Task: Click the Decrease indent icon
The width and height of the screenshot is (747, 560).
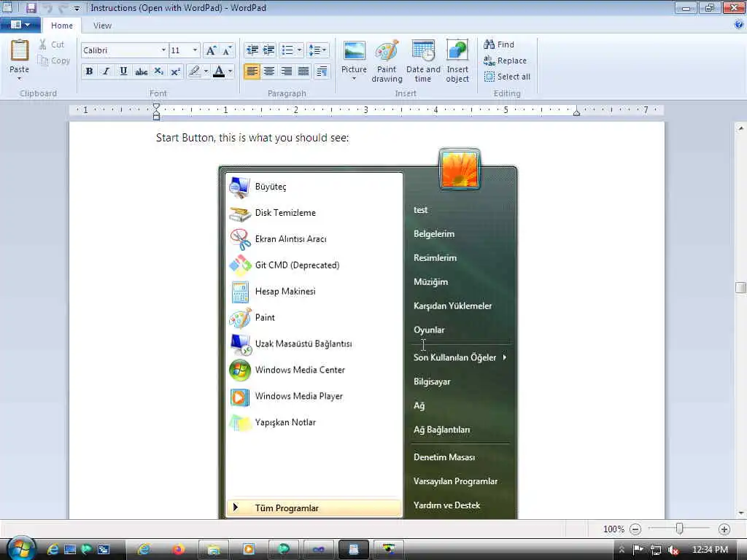Action: pyautogui.click(x=252, y=50)
